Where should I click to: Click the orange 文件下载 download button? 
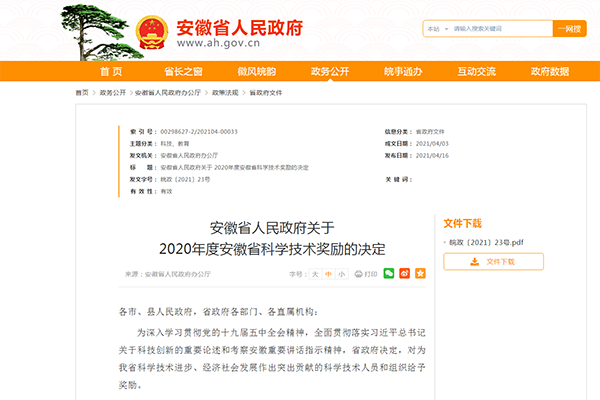coord(493,262)
